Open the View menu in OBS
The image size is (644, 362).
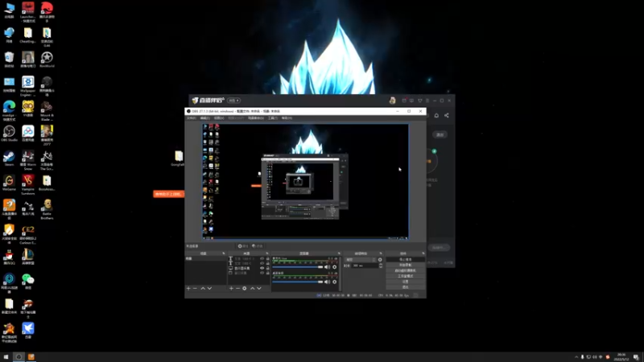tap(219, 117)
